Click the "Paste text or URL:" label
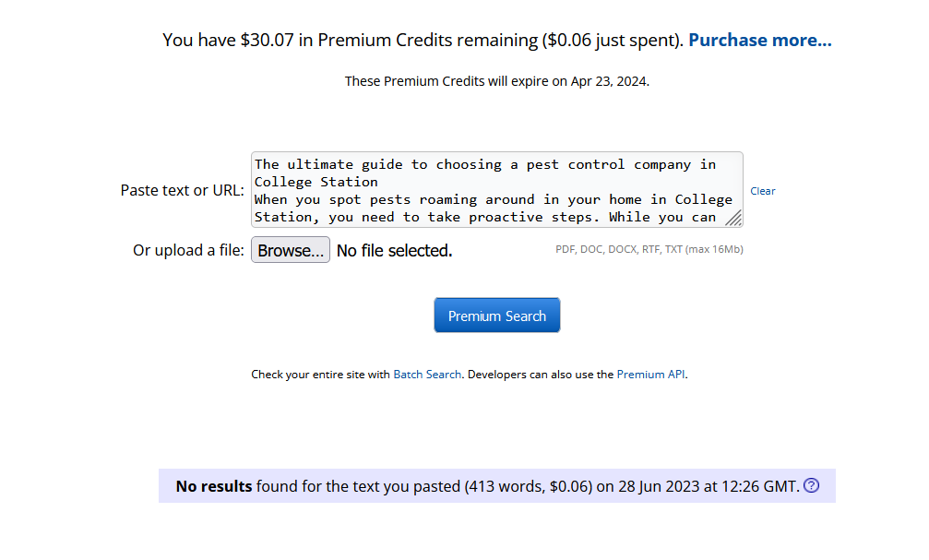This screenshot has height=560, width=929. coord(182,190)
